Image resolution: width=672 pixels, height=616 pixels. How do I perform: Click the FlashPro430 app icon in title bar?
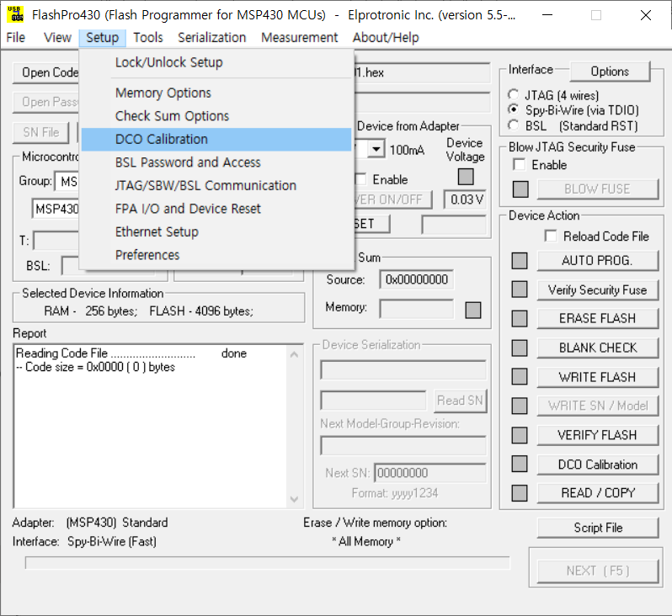(x=15, y=14)
